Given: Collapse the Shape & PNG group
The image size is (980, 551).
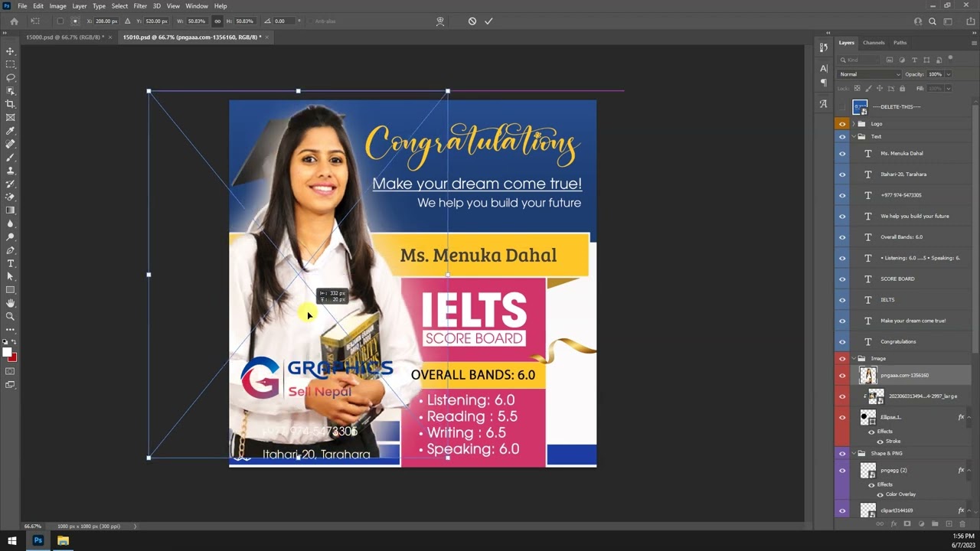Looking at the screenshot, I should coord(854,453).
